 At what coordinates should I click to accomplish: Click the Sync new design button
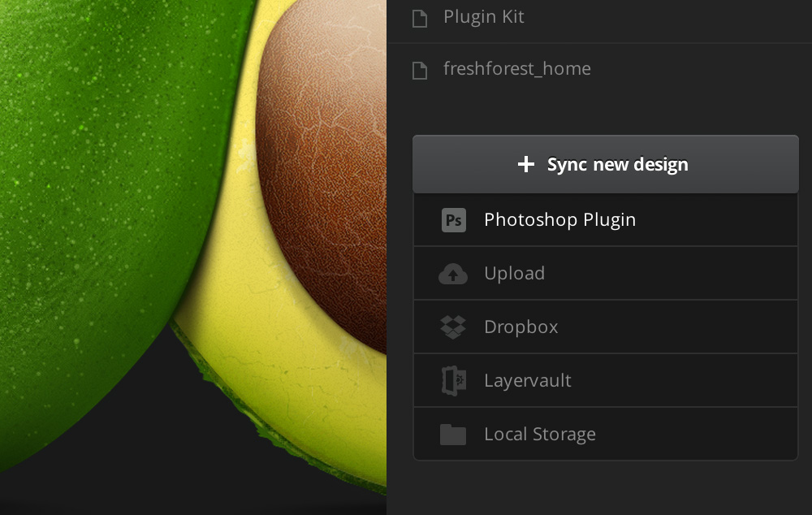[606, 164]
